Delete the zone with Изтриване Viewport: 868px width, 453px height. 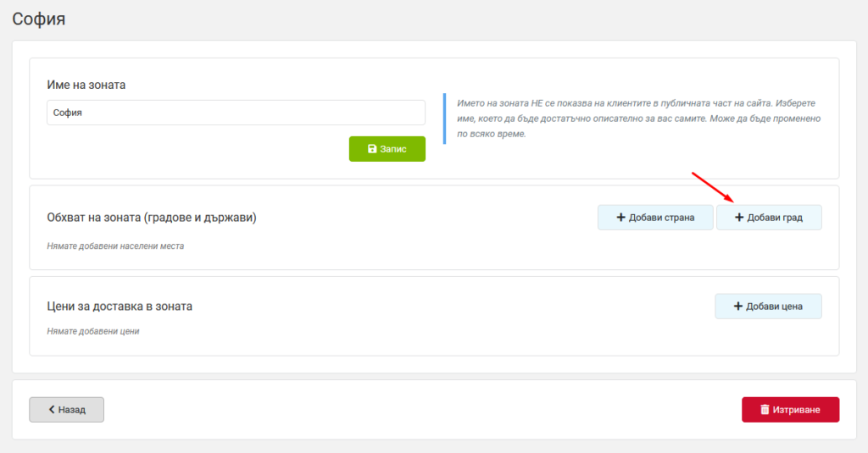pyautogui.click(x=791, y=409)
